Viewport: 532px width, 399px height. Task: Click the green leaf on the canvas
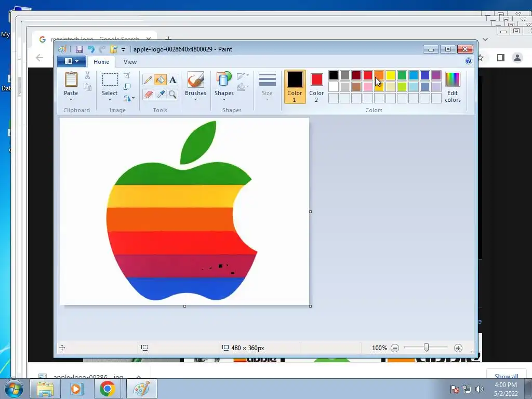[198, 142]
